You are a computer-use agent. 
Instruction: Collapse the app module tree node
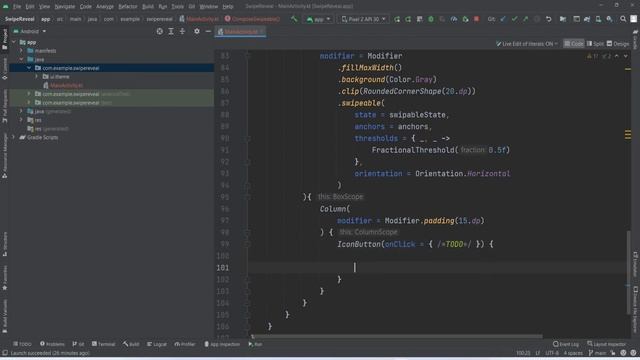14,42
